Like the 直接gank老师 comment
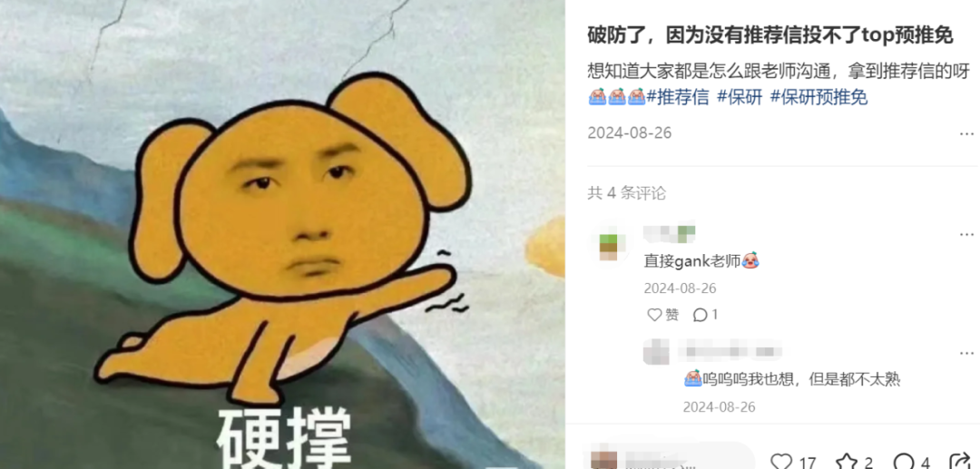This screenshot has height=469, width=980. point(662,315)
